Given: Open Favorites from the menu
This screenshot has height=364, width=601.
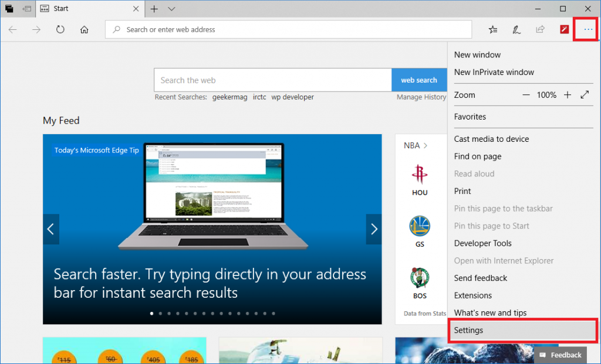Looking at the screenshot, I should click(x=470, y=117).
